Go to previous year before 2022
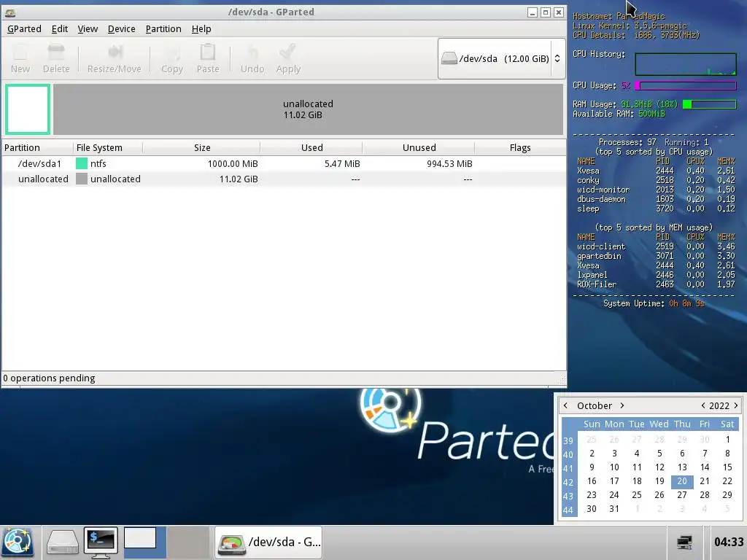 pyautogui.click(x=703, y=405)
